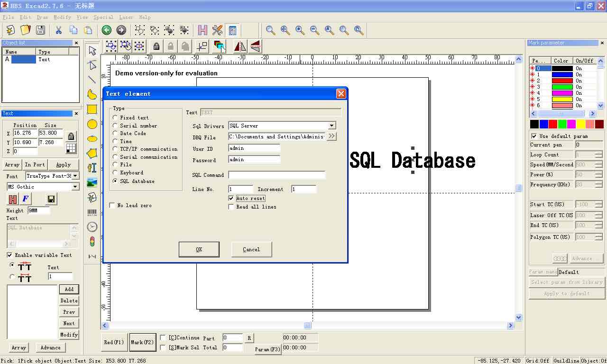
Task: Enable the Read all lines checkbox
Action: [231, 207]
